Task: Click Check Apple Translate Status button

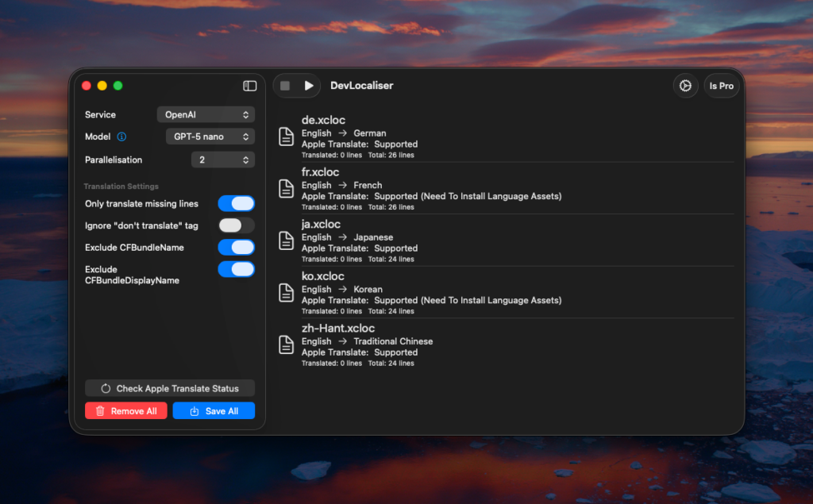Action: coord(170,388)
